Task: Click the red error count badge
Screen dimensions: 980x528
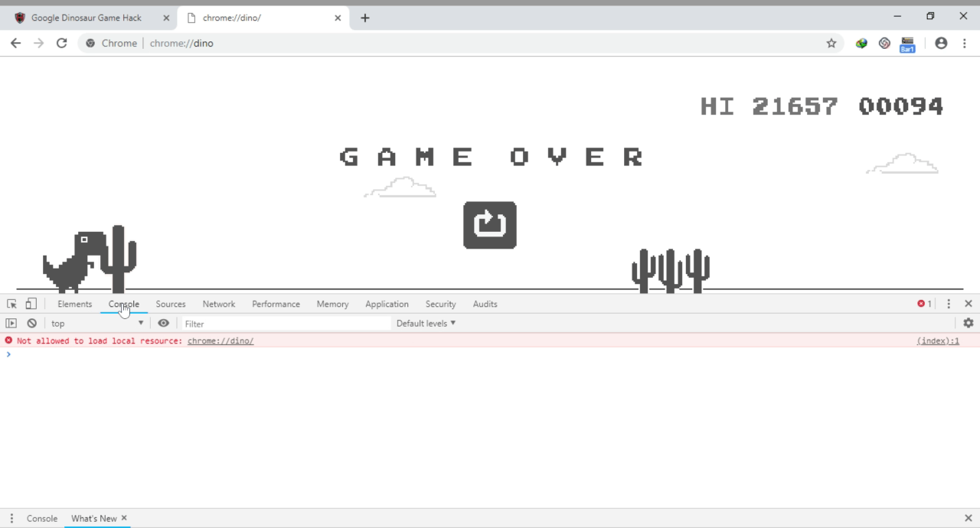Action: click(925, 304)
